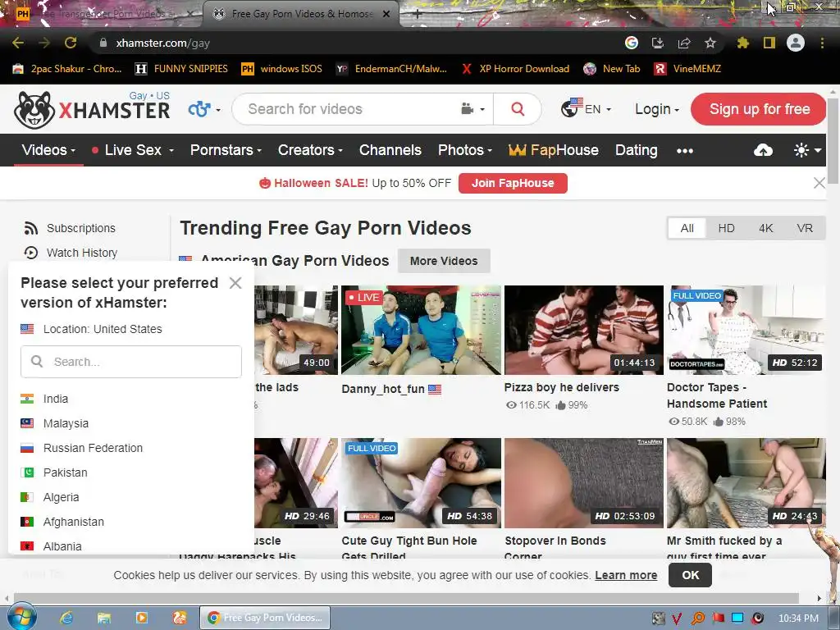Open the orientation selector dropdown
This screenshot has height=630, width=840.
(x=204, y=109)
